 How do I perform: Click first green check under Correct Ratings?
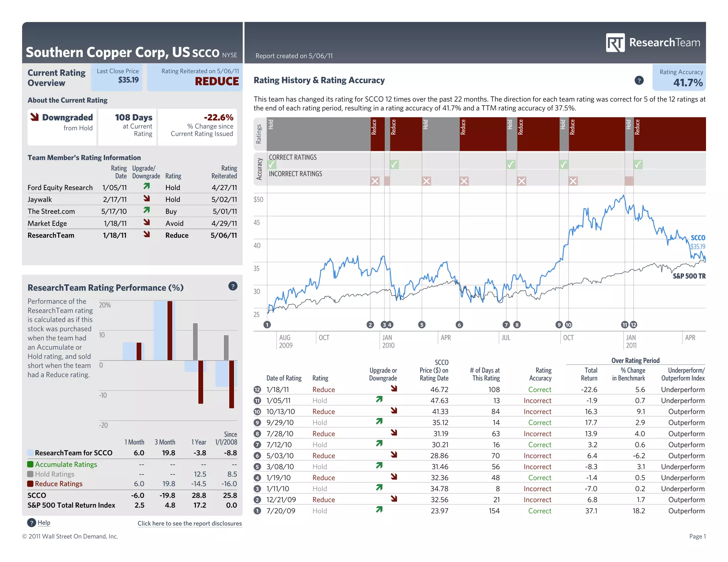coord(272,164)
